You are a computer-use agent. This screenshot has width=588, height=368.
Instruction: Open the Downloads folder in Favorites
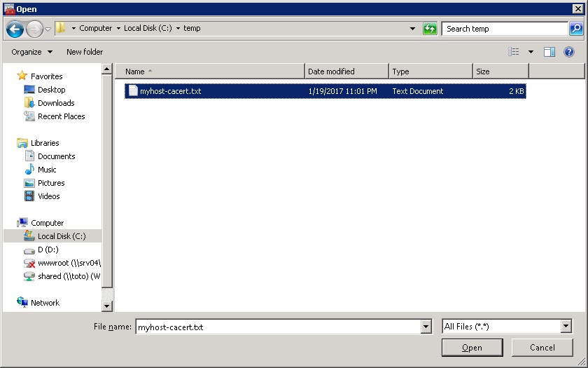(56, 103)
